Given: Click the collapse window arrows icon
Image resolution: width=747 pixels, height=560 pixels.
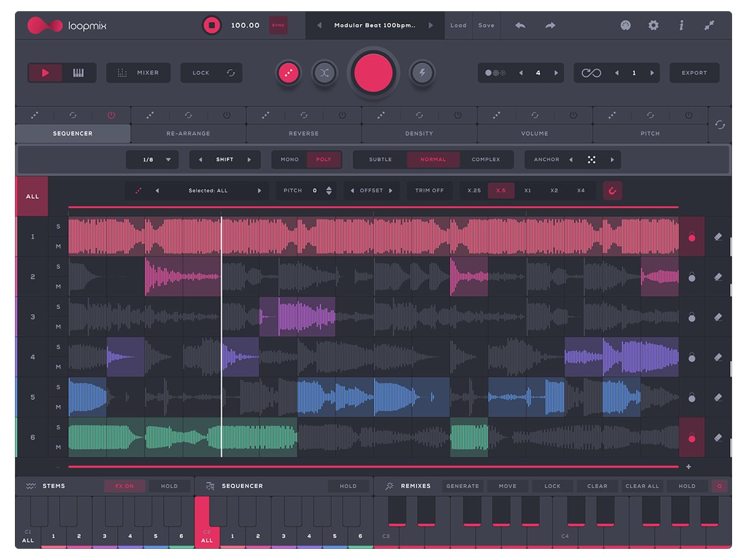Looking at the screenshot, I should pos(709,26).
